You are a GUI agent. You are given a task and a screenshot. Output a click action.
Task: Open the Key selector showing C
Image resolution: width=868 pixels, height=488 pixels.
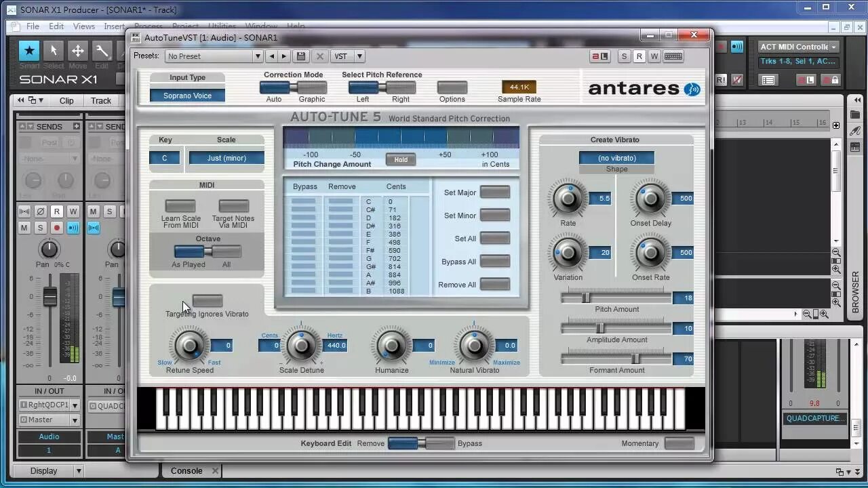coord(165,158)
